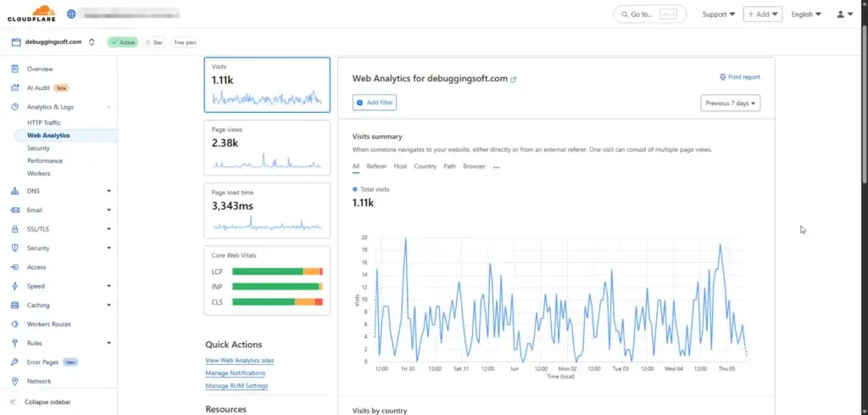Viewport: 868px width, 415px height.
Task: Click into the Go to search field
Action: [x=650, y=14]
